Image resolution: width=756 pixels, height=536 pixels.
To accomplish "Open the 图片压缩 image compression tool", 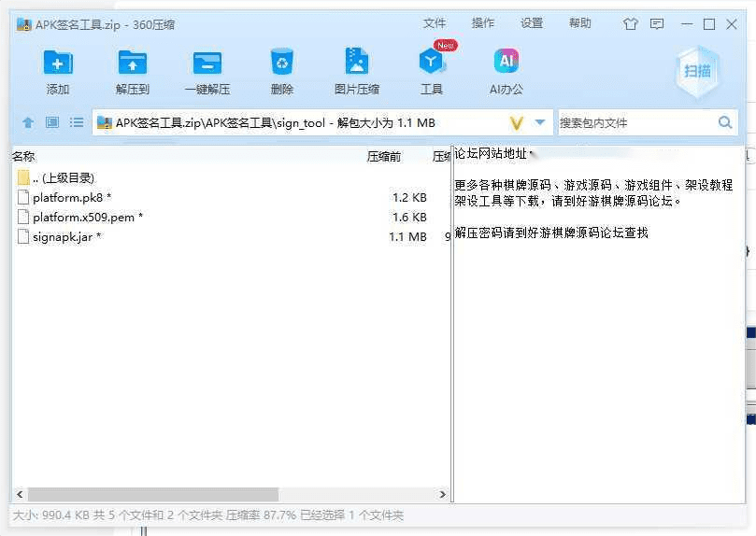I will point(357,61).
